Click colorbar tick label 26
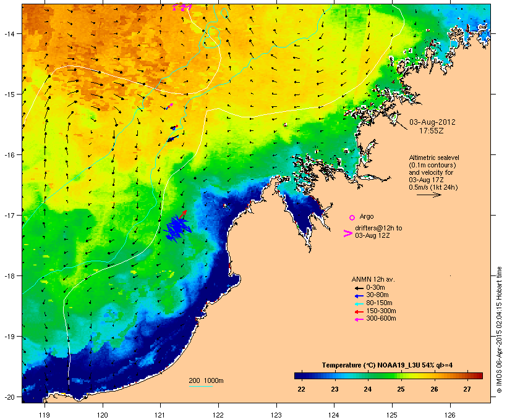The image size is (507, 420). tap(434, 389)
